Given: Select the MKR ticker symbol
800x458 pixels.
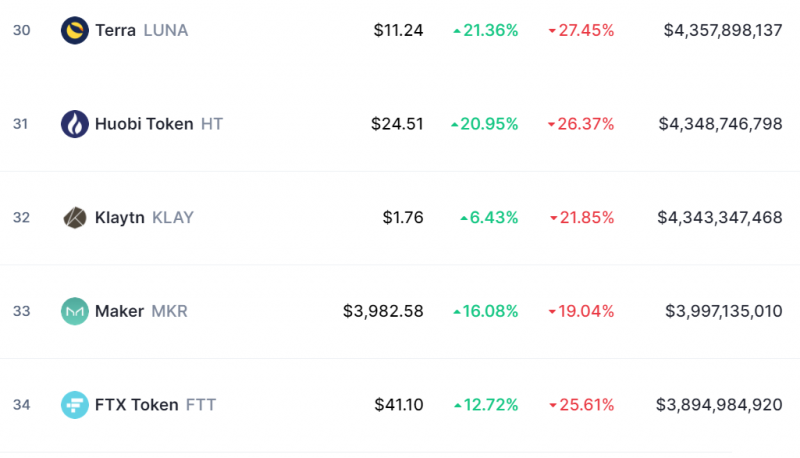Looking at the screenshot, I should coord(169,311).
